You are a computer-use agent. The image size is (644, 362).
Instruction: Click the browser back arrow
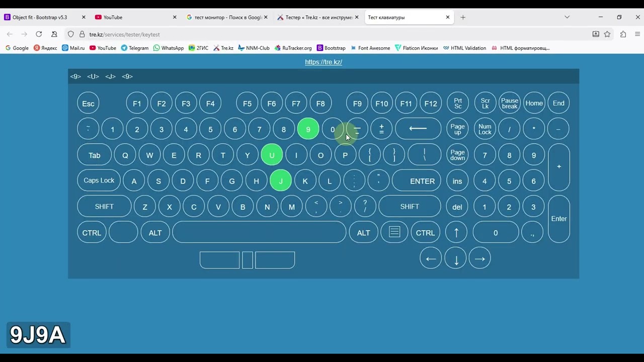click(x=10, y=34)
